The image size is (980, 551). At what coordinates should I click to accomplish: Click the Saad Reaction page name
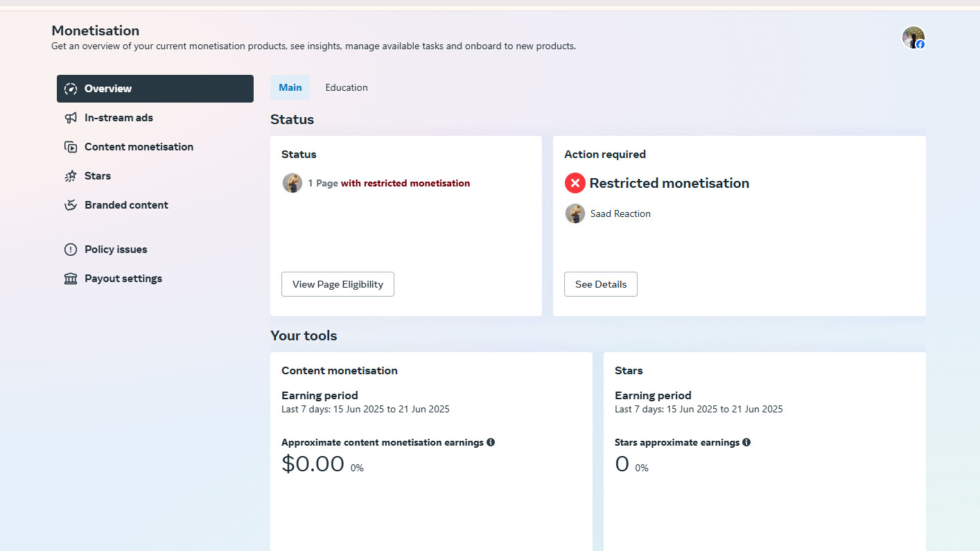click(x=620, y=213)
